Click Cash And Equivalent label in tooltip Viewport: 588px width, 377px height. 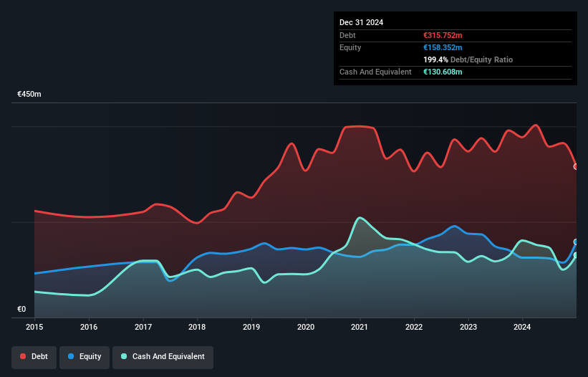click(x=375, y=72)
